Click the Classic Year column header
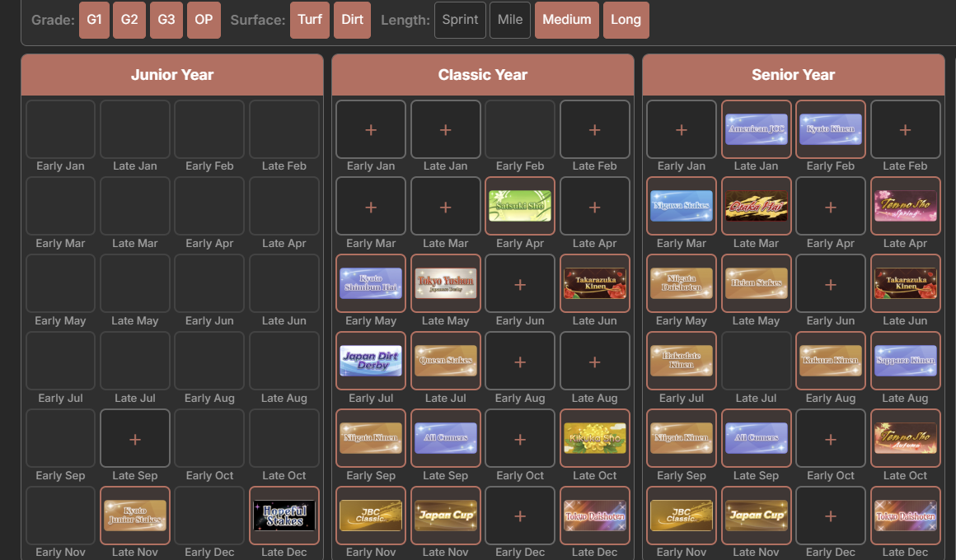 (x=483, y=75)
